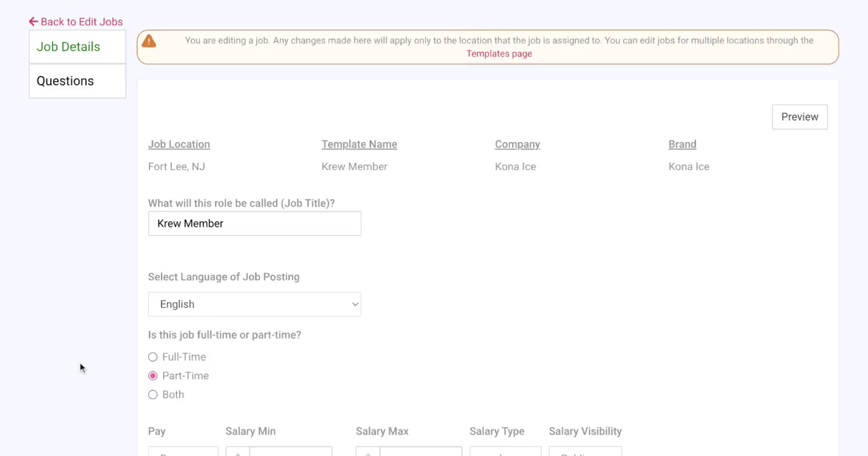Click the Preview button
868x456 pixels.
pyautogui.click(x=799, y=117)
